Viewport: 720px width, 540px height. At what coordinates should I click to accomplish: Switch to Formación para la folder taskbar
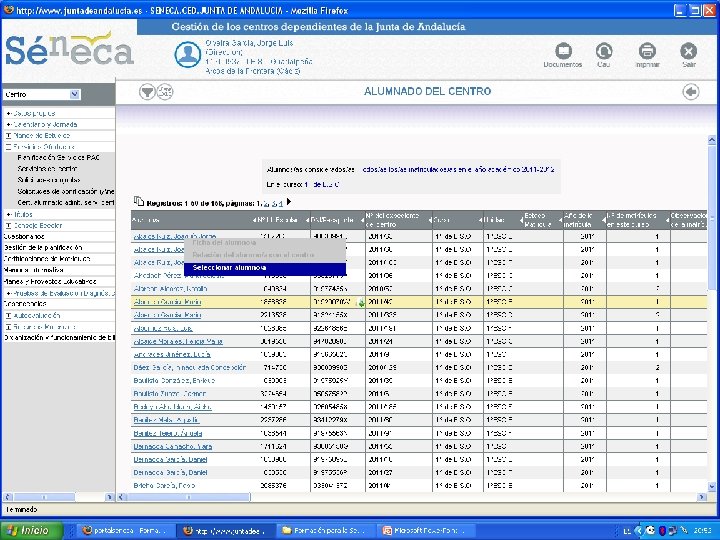(x=326, y=531)
